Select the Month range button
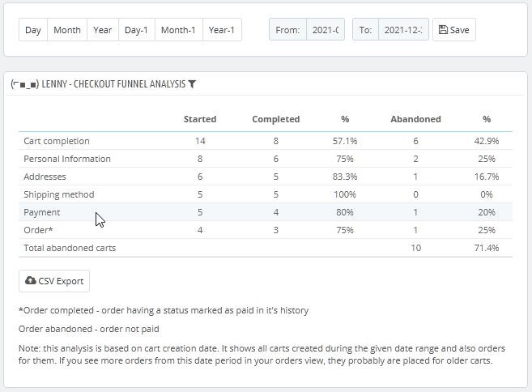Screen dimensions: 532x392 (x=67, y=30)
